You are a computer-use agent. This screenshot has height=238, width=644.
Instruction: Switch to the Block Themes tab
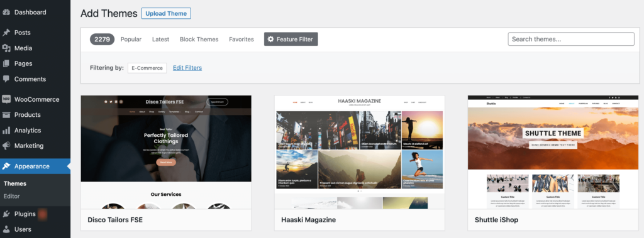pos(199,40)
